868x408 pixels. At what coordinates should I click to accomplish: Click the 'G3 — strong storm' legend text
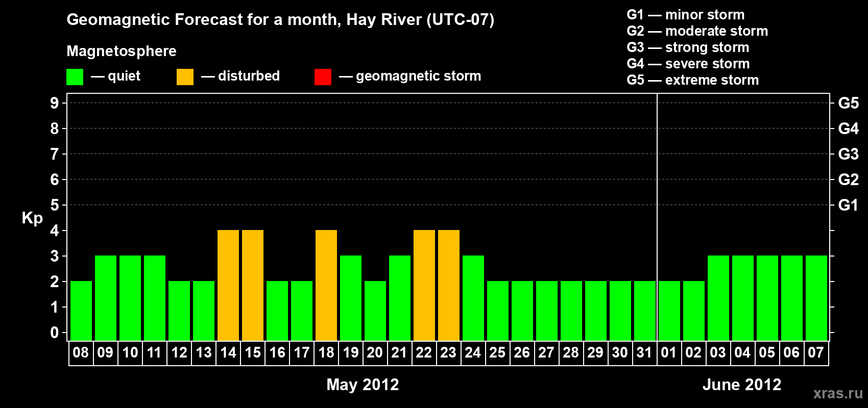(x=688, y=47)
